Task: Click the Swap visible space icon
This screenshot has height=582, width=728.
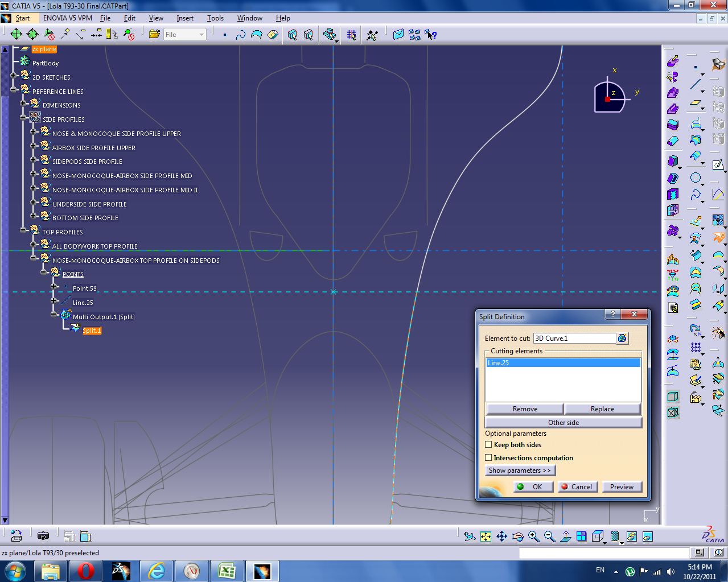Action: point(647,536)
